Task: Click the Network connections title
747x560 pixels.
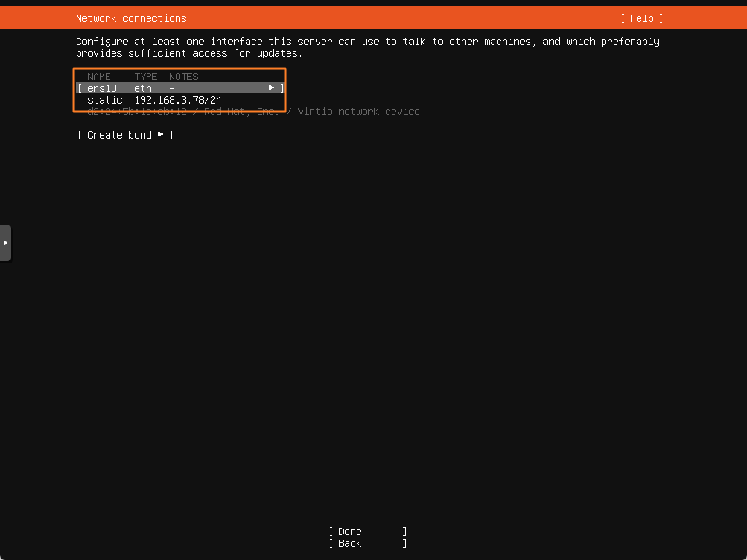Action: pyautogui.click(x=131, y=18)
